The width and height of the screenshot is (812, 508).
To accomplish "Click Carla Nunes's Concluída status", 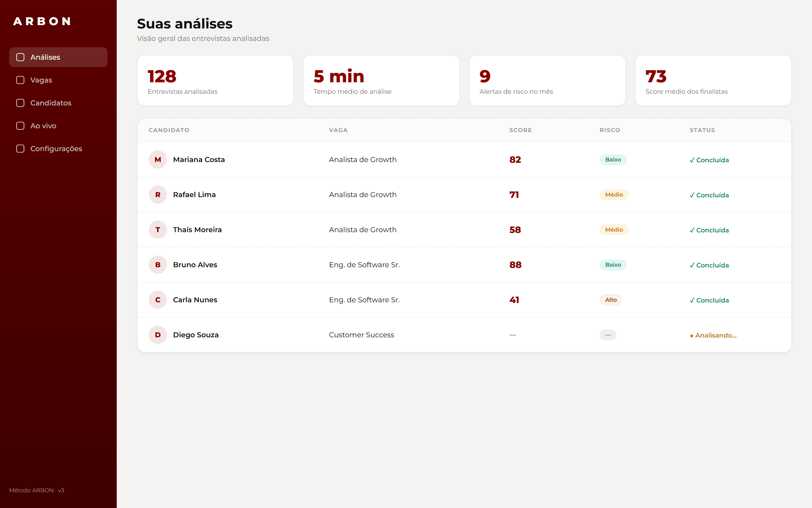I will click(x=709, y=300).
